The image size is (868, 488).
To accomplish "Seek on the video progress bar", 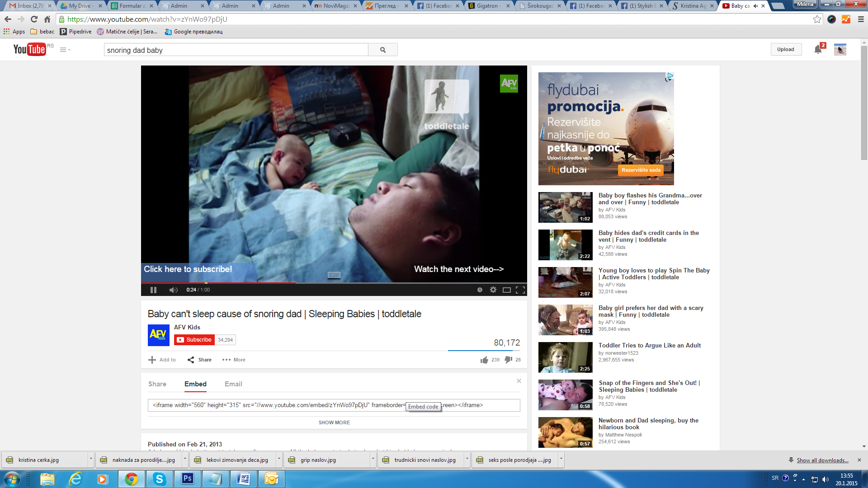I will (362, 283).
